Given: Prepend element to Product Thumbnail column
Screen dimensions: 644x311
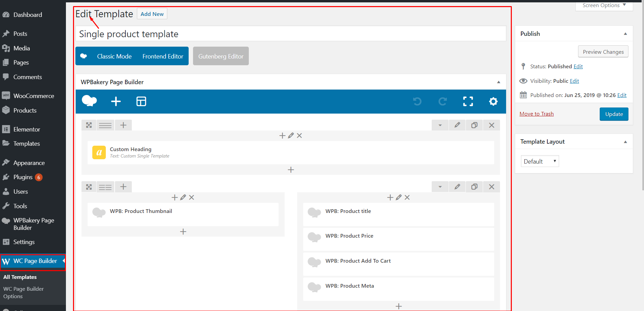Looking at the screenshot, I should [x=175, y=197].
